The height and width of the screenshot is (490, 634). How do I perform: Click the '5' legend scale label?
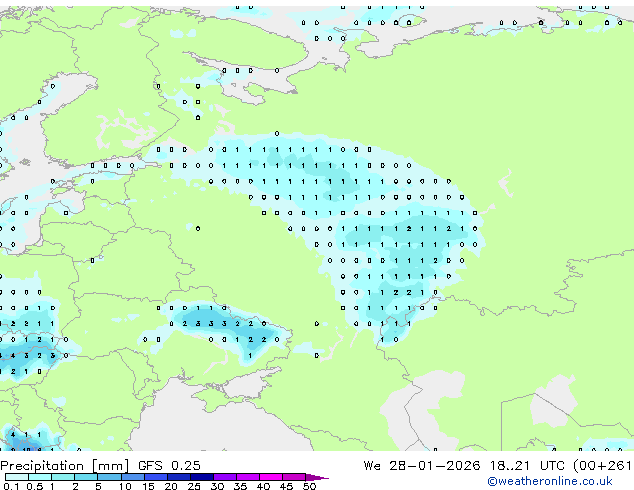(x=98, y=486)
